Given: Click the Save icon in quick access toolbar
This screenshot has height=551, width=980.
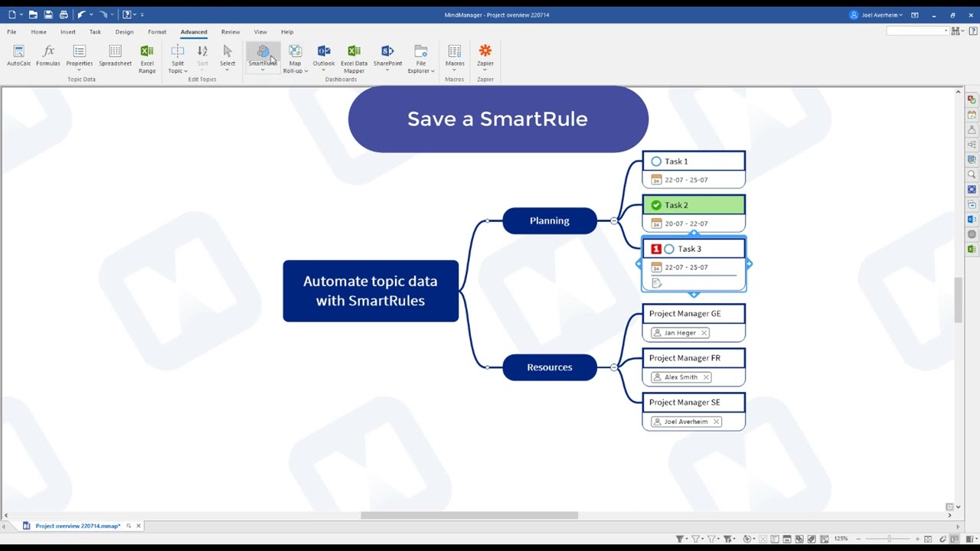Looking at the screenshot, I should coord(48,15).
